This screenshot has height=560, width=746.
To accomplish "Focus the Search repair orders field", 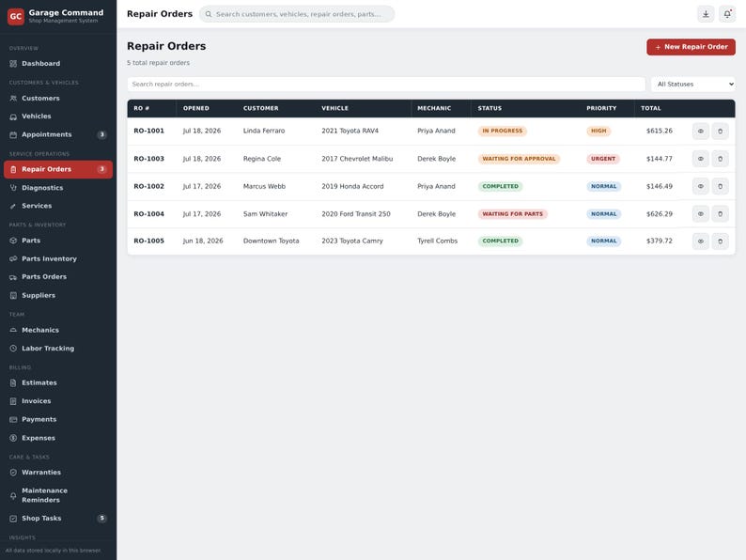I will click(386, 85).
